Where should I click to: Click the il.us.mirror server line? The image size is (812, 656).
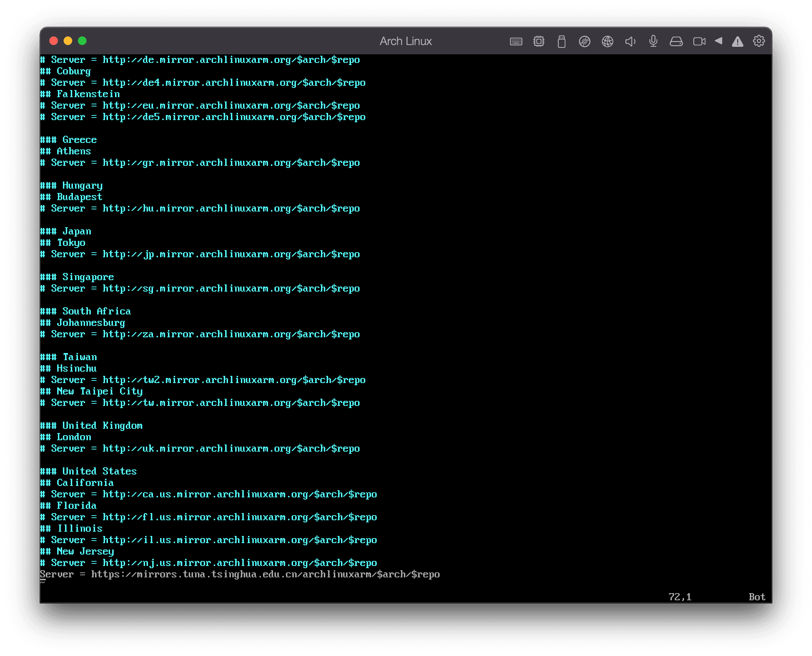[209, 540]
